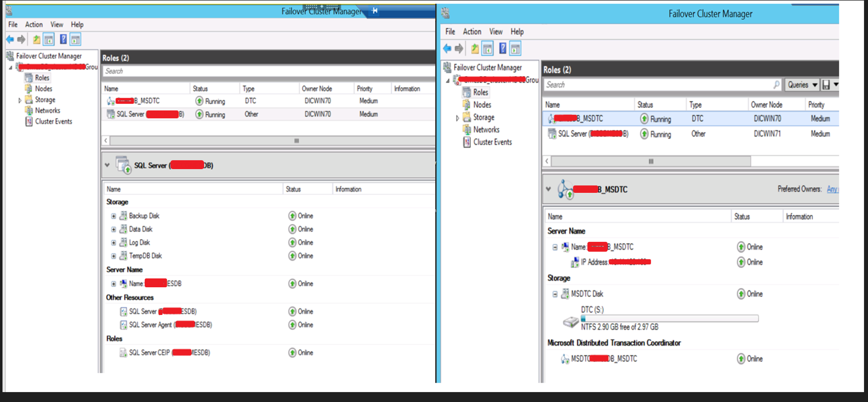868x402 pixels.
Task: Select SQL Server CEIP role resource row
Action: coord(268,353)
